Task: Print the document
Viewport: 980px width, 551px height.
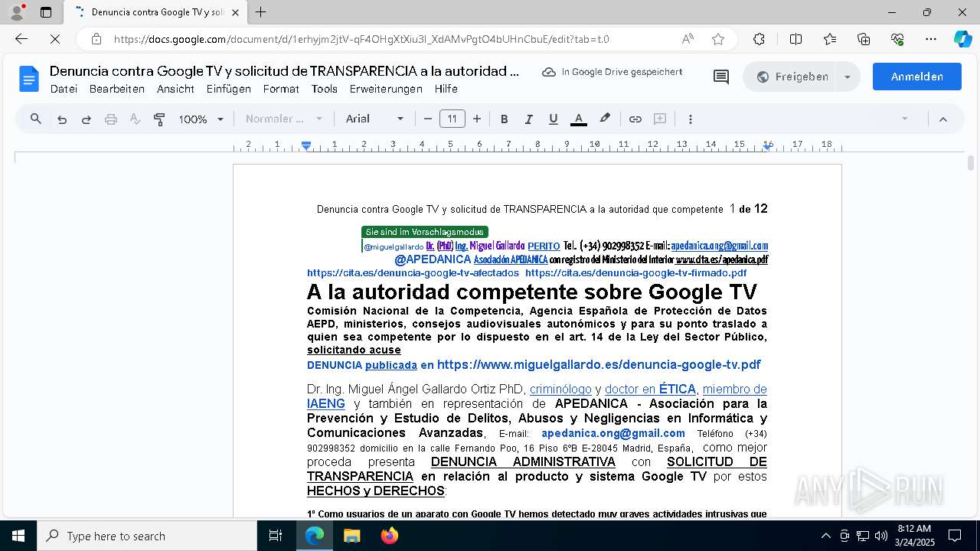Action: tap(111, 119)
